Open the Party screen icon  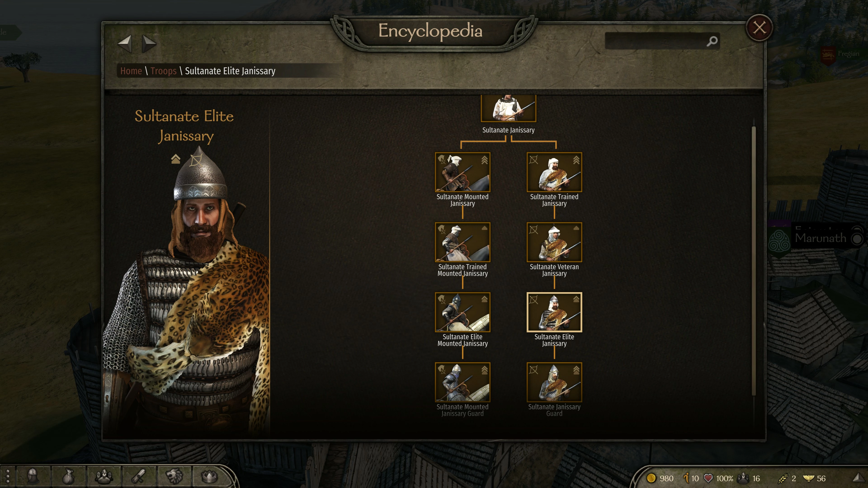(104, 476)
